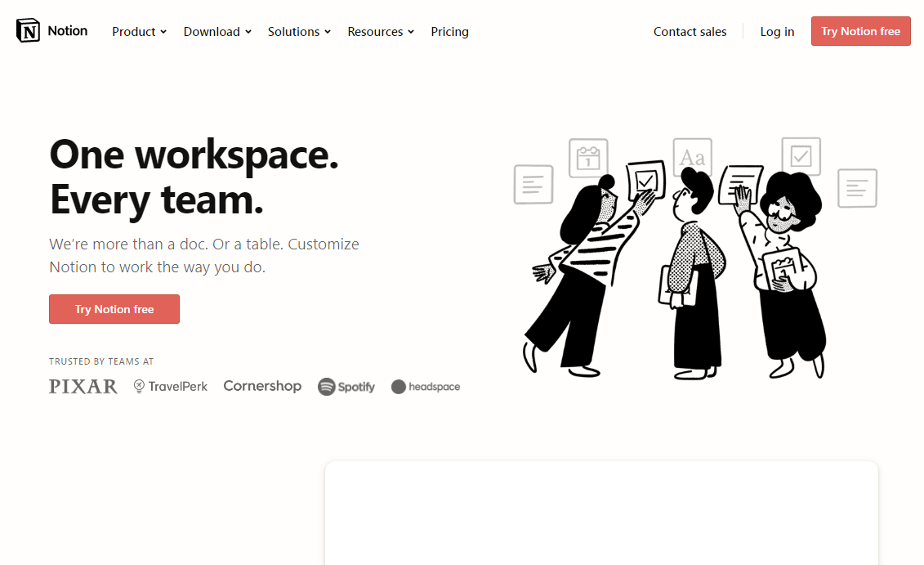Expand the Resources menu
Image resolution: width=924 pixels, height=565 pixels.
381,32
